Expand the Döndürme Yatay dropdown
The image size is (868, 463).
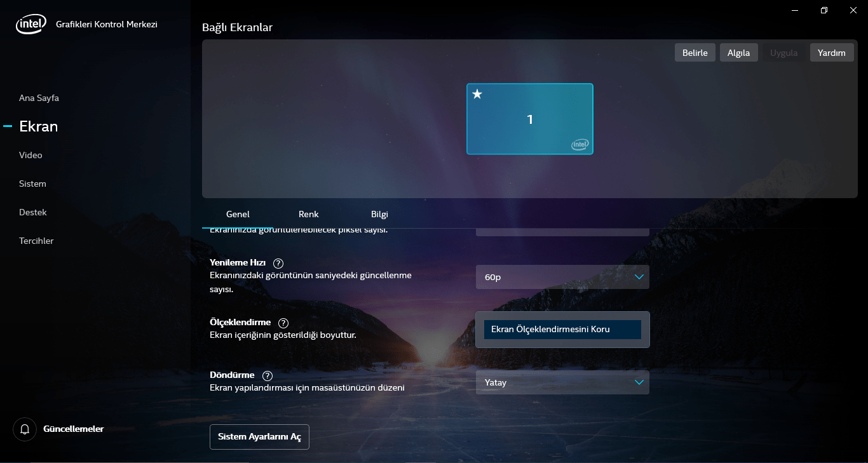coord(562,382)
